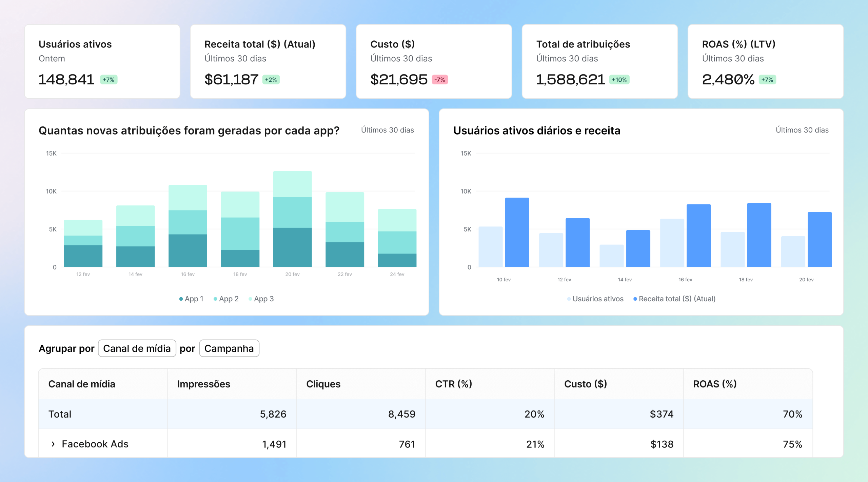Click the 10 fev blue revenue bar
The image size is (868, 482).
click(517, 233)
